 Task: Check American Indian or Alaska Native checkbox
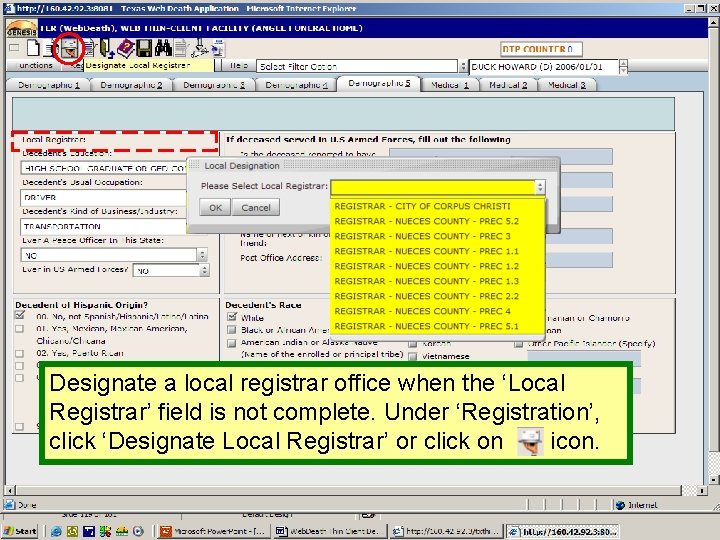(x=232, y=343)
